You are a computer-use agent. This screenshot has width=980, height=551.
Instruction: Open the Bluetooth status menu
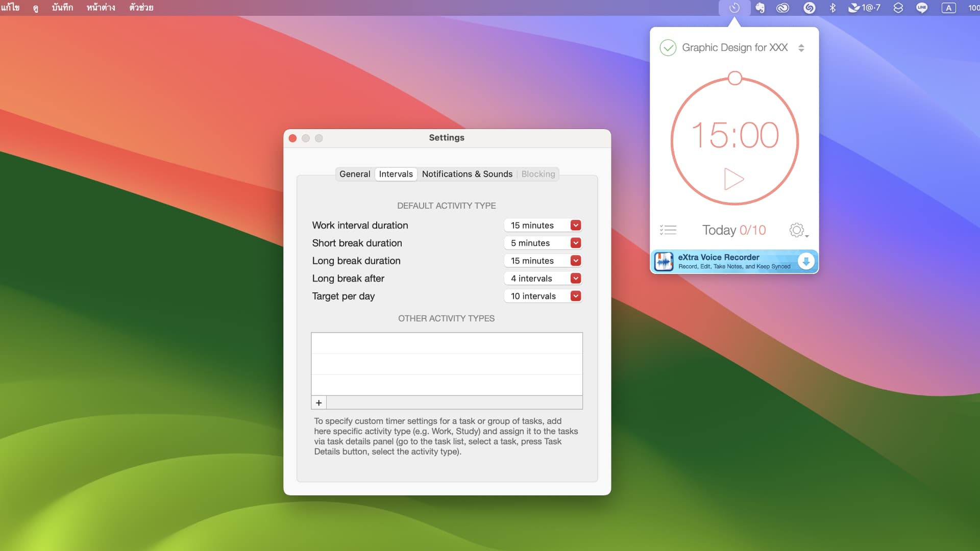834,8
